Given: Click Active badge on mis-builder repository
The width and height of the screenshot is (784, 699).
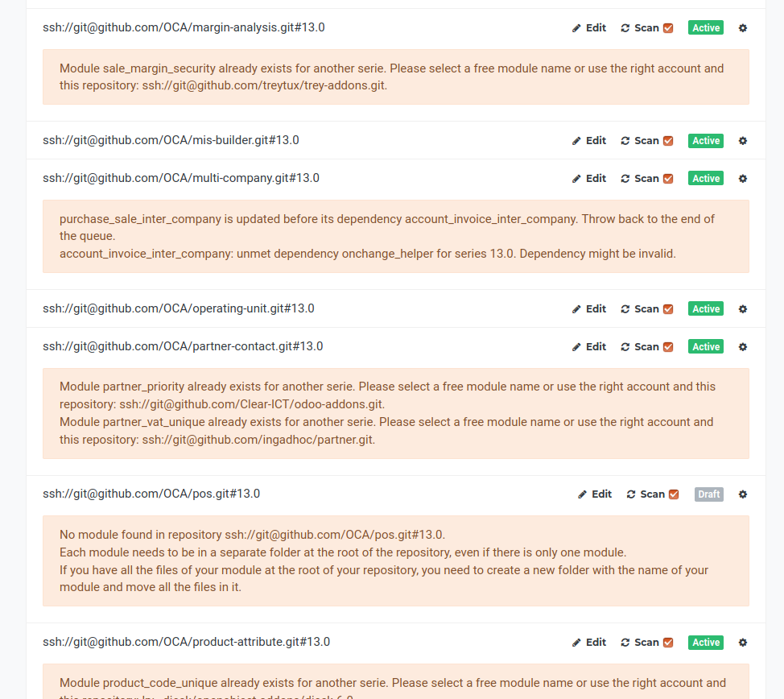Looking at the screenshot, I should pos(706,140).
